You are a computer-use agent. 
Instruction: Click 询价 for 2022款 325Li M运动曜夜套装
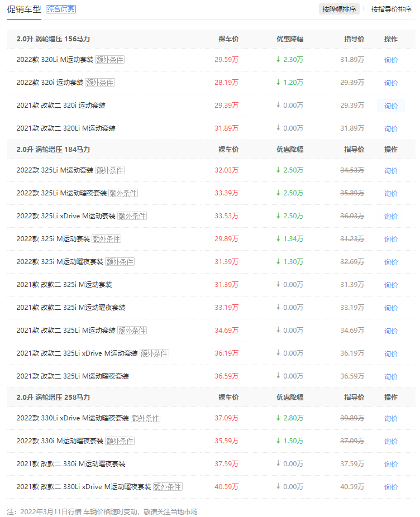pos(391,193)
